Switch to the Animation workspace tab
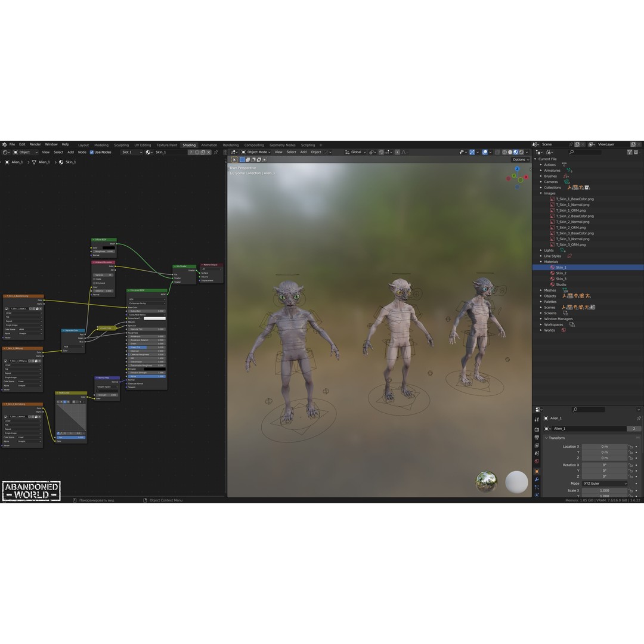Screen dimensions: 644x644 (x=209, y=145)
